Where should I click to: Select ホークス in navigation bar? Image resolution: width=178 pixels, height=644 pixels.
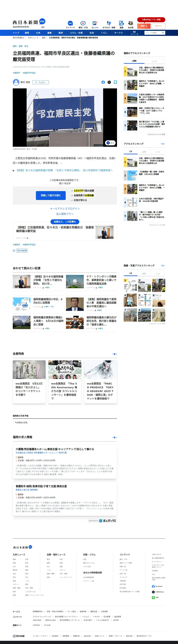(x=118, y=33)
